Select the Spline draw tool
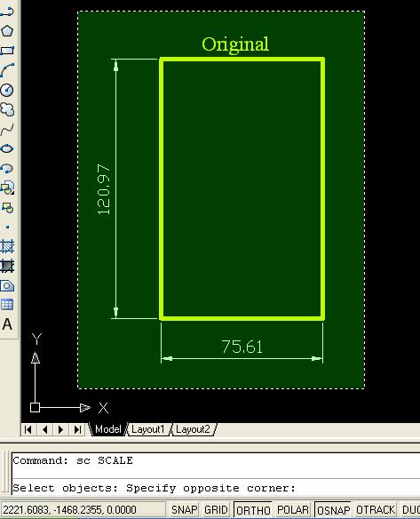 [x=7, y=130]
